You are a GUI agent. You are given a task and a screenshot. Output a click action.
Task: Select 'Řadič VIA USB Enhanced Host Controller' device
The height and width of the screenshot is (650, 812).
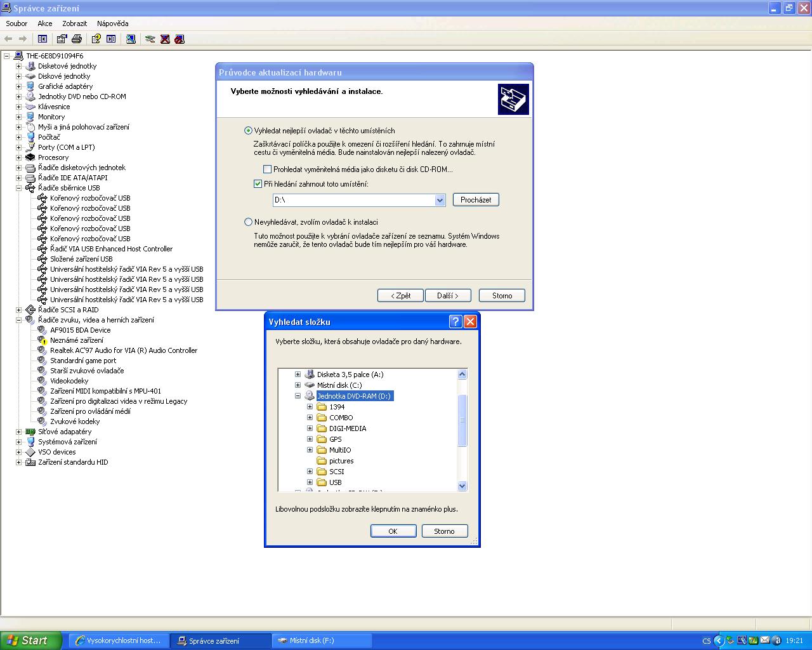click(x=111, y=249)
